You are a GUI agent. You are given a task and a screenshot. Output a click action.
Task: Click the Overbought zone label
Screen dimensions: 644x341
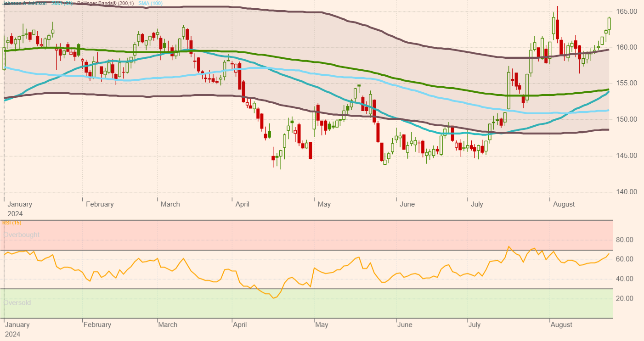[x=22, y=235]
